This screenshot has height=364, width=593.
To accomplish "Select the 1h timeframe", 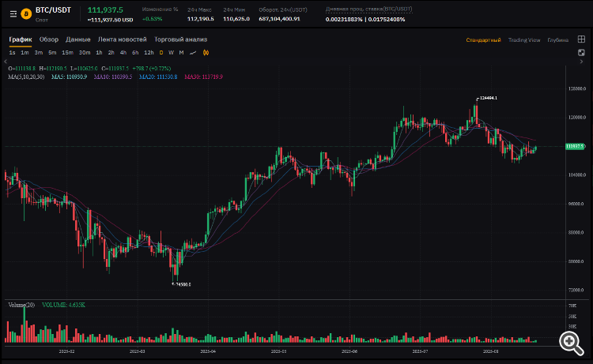I will pyautogui.click(x=99, y=52).
